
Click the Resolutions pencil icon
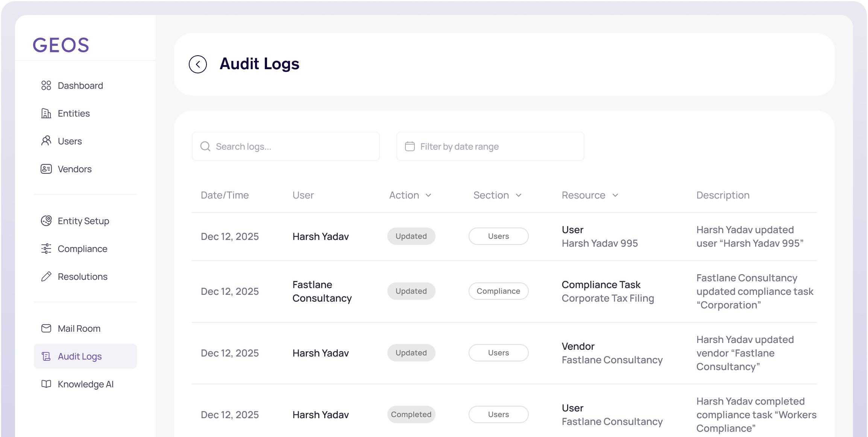click(x=46, y=276)
